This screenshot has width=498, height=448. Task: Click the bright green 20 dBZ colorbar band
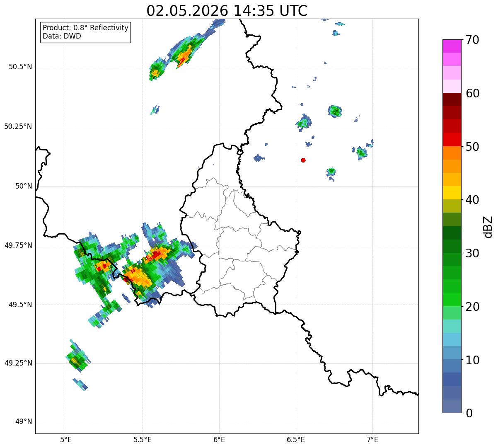452,299
